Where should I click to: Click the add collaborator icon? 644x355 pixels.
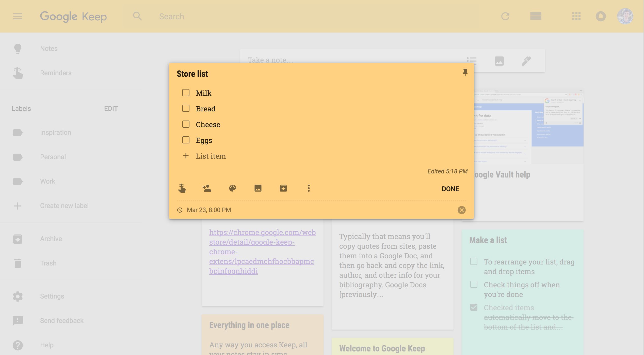click(x=207, y=188)
